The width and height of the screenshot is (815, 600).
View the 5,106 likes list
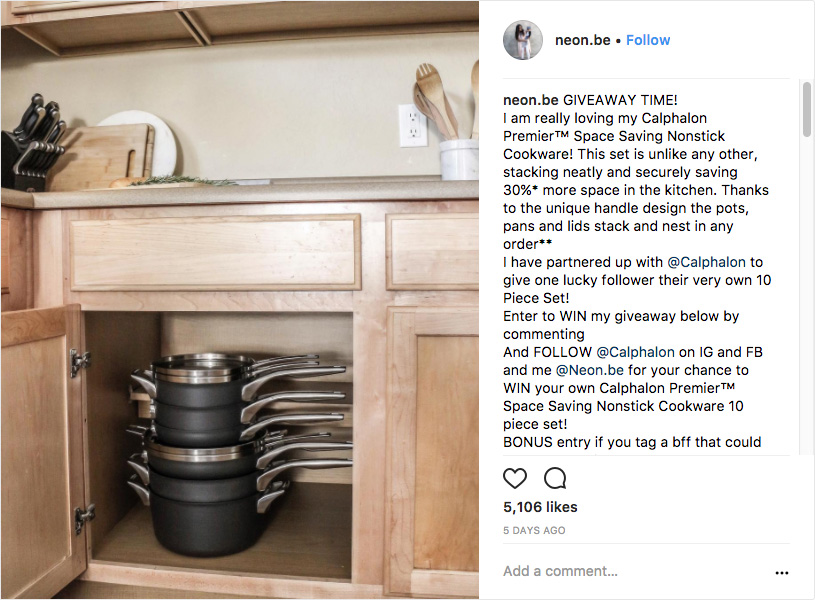click(x=540, y=507)
